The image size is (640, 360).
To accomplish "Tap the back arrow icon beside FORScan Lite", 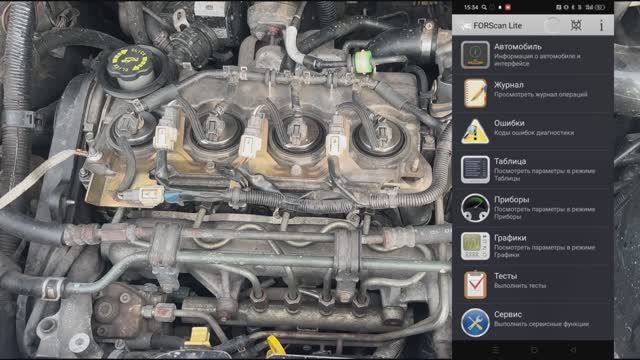I will [x=465, y=26].
